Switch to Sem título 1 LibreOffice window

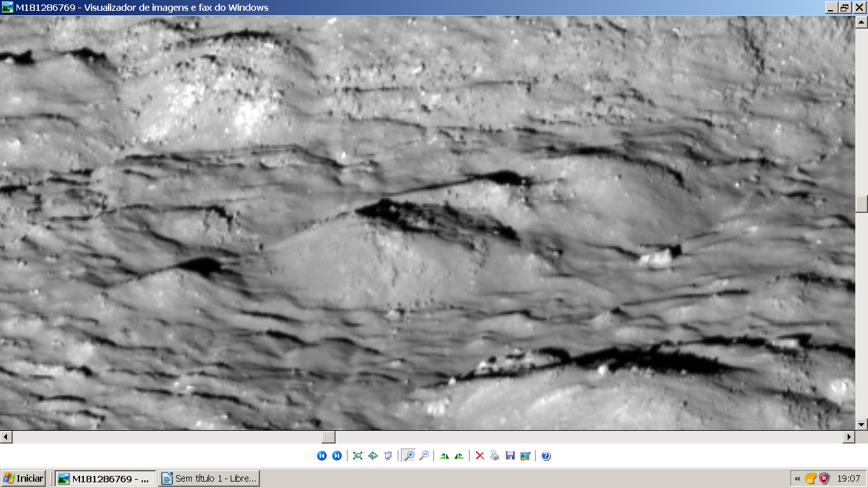click(209, 478)
